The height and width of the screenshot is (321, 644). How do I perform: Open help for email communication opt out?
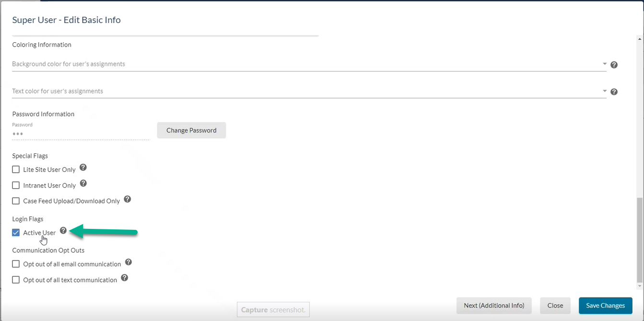pos(129,262)
